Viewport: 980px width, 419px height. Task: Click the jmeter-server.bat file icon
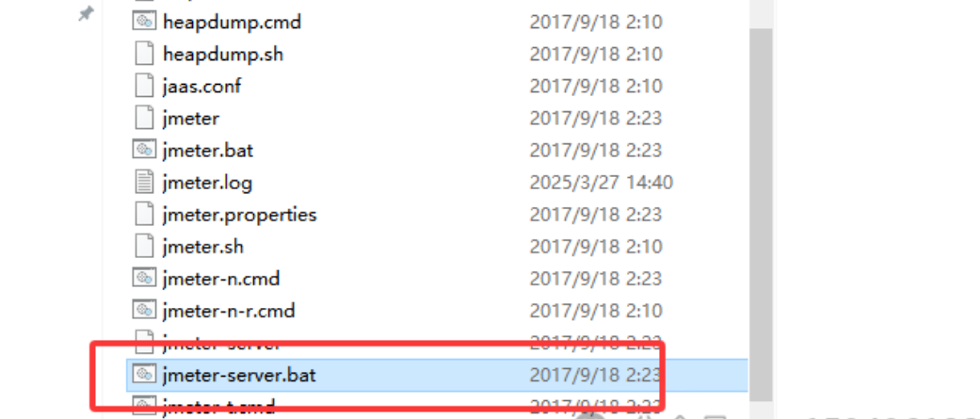[x=144, y=375]
